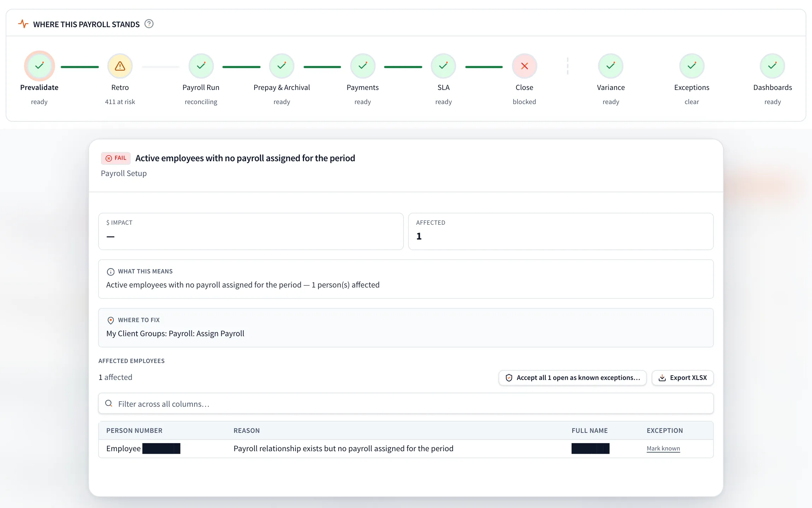The height and width of the screenshot is (508, 812).
Task: Click the location pin icon beside Where To Fix
Action: click(x=111, y=320)
